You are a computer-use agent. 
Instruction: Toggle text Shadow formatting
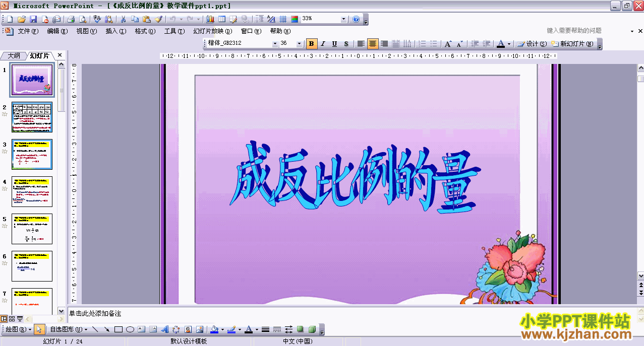pyautogui.click(x=346, y=44)
